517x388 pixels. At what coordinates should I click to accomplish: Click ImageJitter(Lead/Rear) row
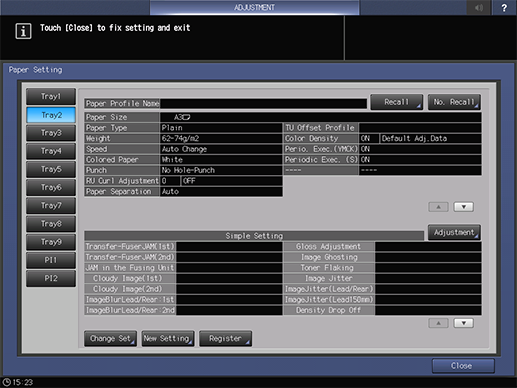pos(382,289)
